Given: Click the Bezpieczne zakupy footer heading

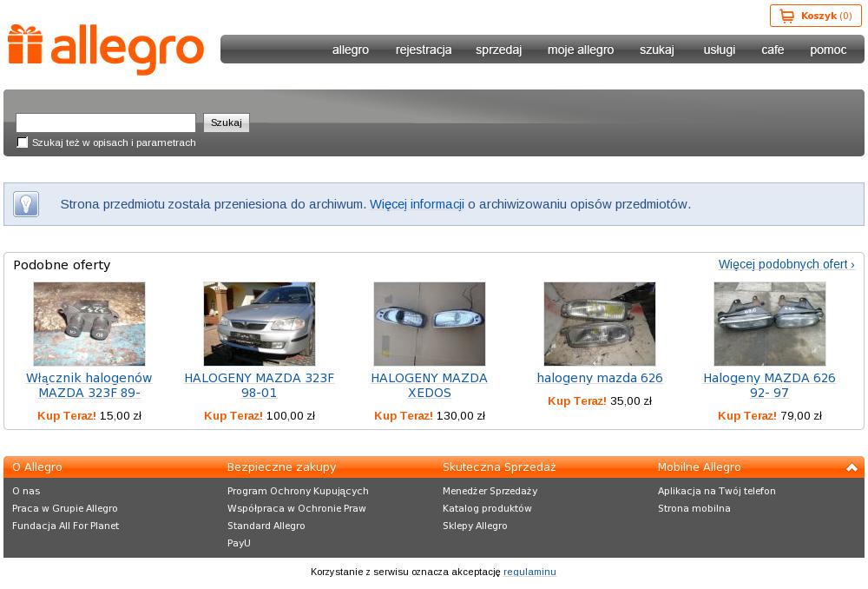Looking at the screenshot, I should [x=282, y=467].
